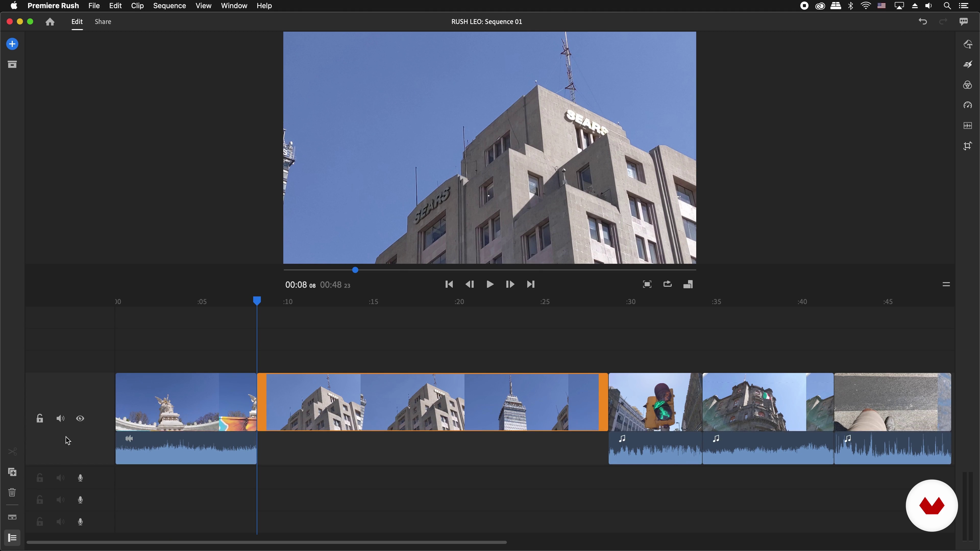
Task: Open the Speed panel icon
Action: (x=968, y=105)
